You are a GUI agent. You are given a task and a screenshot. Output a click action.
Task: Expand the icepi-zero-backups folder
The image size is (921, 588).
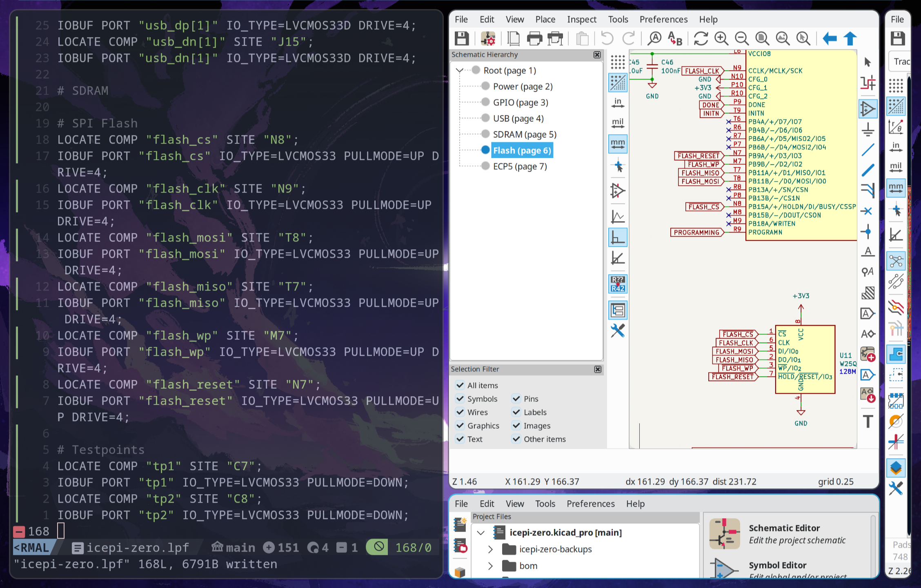coord(490,549)
